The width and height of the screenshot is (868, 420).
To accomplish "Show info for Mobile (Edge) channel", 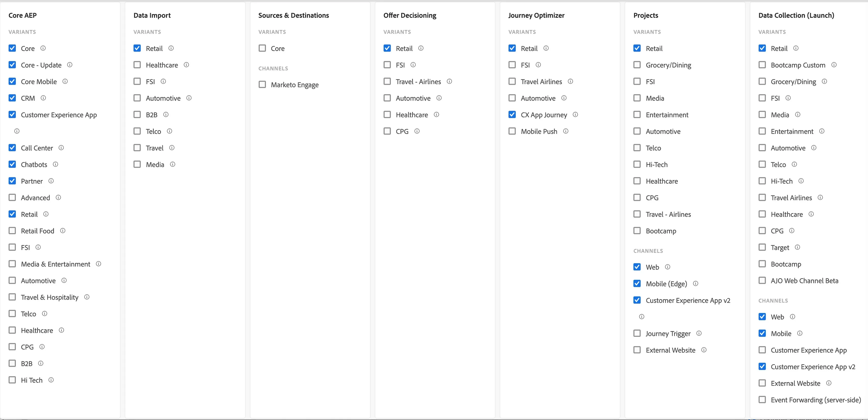I will [696, 283].
